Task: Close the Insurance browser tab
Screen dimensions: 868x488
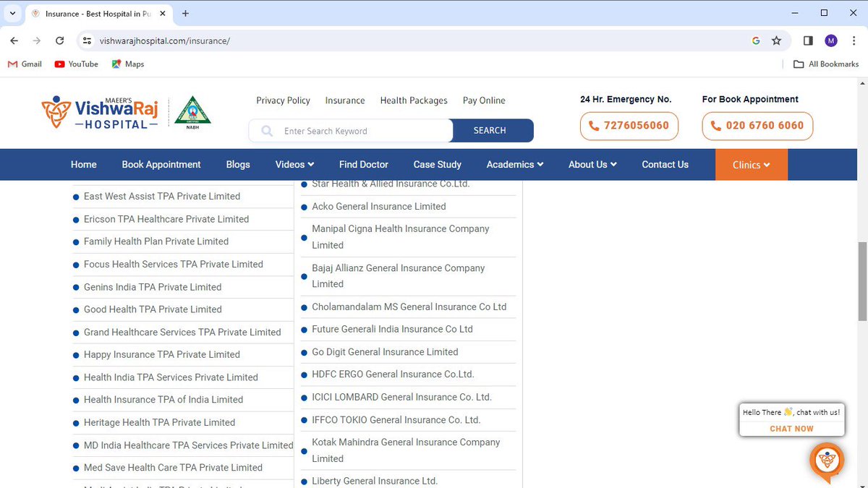Action: coord(163,13)
